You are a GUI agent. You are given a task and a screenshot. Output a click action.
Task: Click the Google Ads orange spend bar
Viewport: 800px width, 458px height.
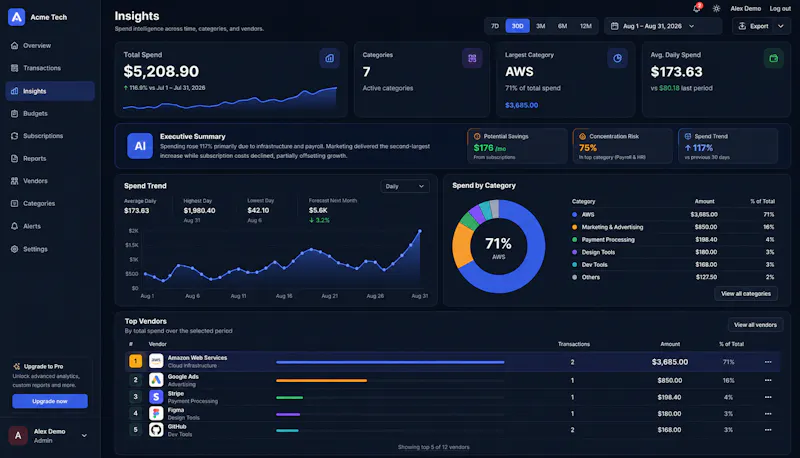(321, 380)
